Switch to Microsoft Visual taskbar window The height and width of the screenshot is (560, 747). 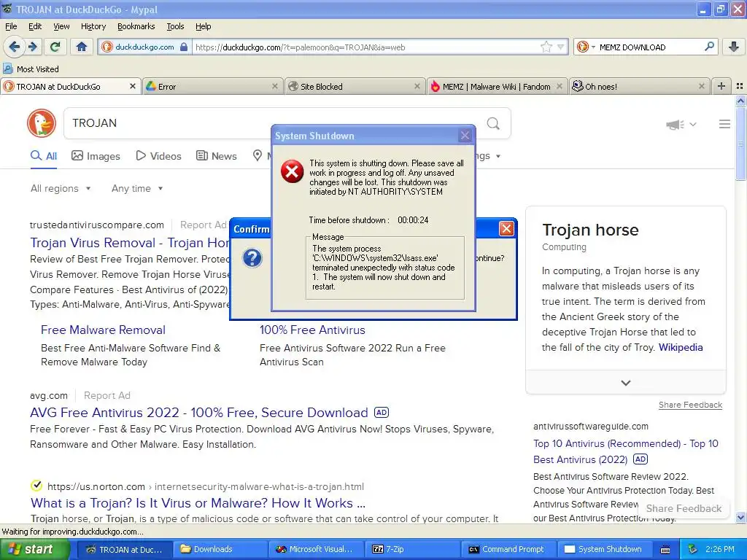point(317,550)
